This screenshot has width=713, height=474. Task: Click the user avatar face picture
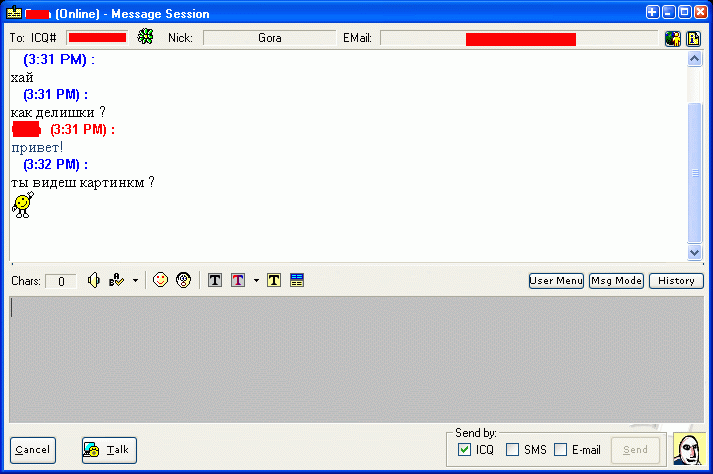[x=689, y=449]
